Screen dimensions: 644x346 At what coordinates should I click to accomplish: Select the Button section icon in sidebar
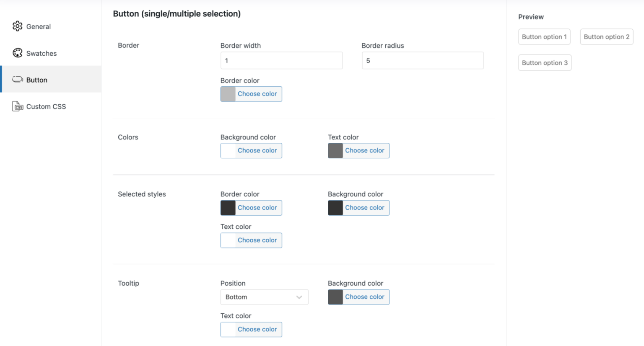point(17,79)
